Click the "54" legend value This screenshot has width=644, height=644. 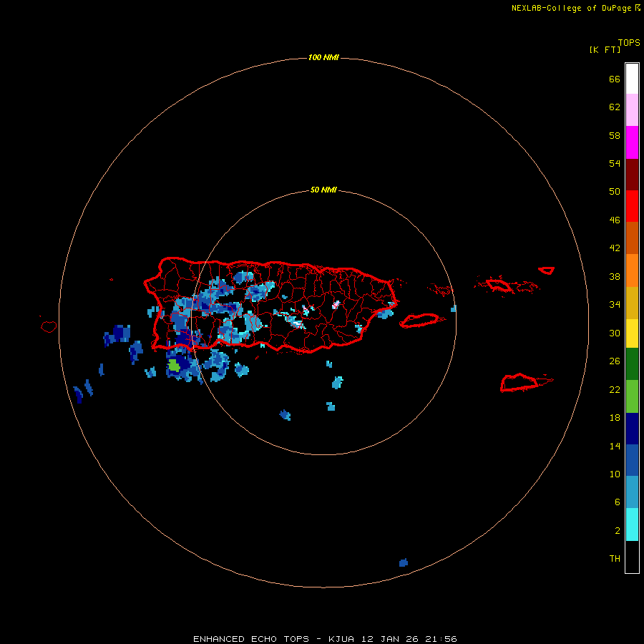[x=615, y=163]
